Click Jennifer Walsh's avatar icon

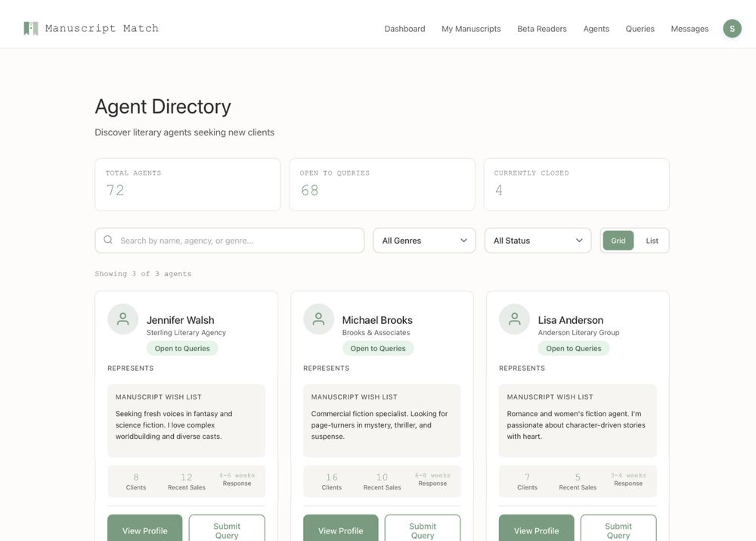[x=122, y=317]
